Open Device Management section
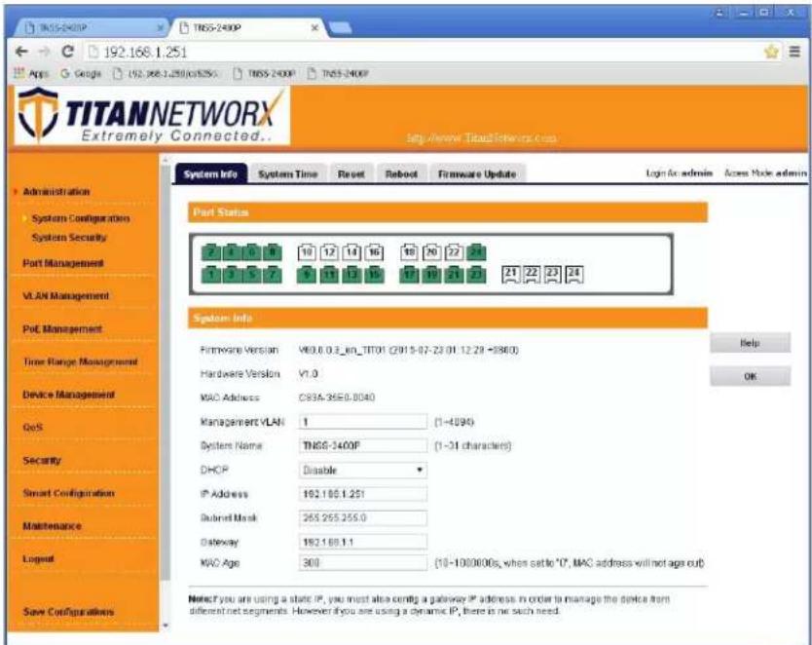The image size is (812, 645). (68, 395)
